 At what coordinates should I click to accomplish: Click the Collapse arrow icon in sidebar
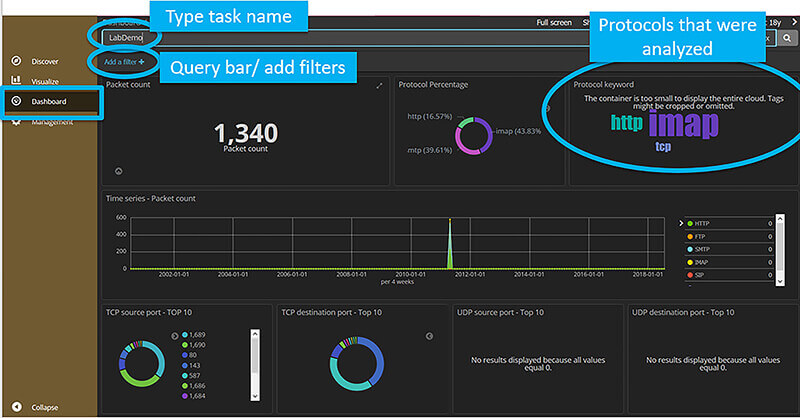16,406
